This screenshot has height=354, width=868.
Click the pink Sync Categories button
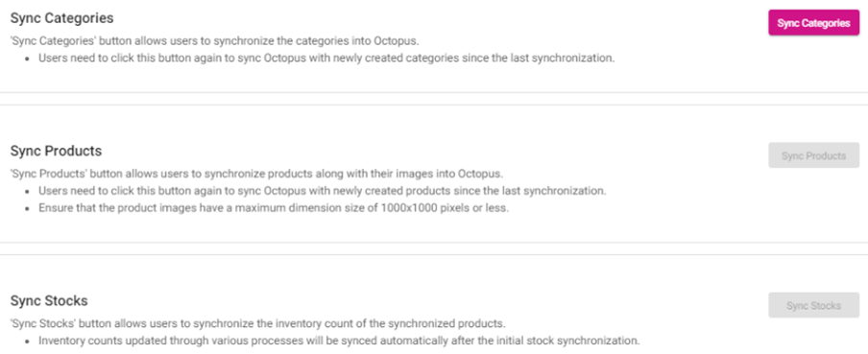[x=813, y=23]
